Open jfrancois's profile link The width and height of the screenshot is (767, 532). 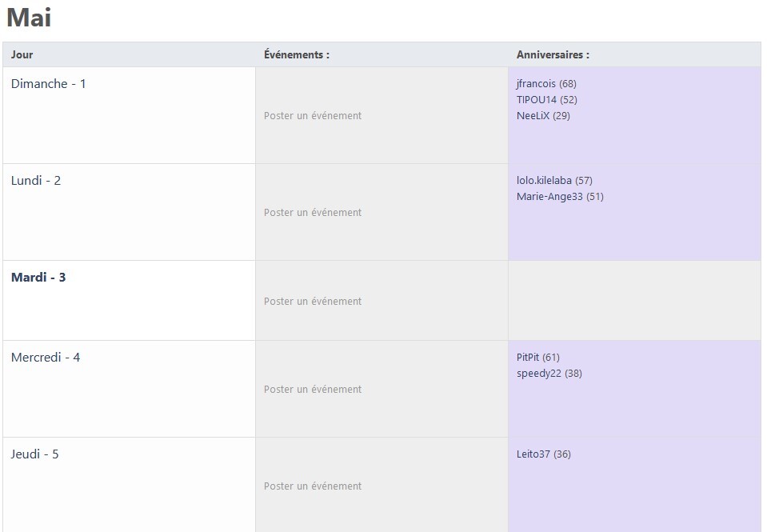[536, 84]
